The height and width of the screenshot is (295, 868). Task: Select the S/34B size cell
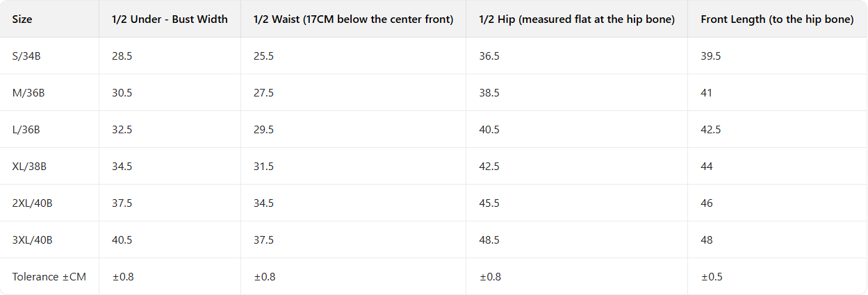tap(26, 56)
